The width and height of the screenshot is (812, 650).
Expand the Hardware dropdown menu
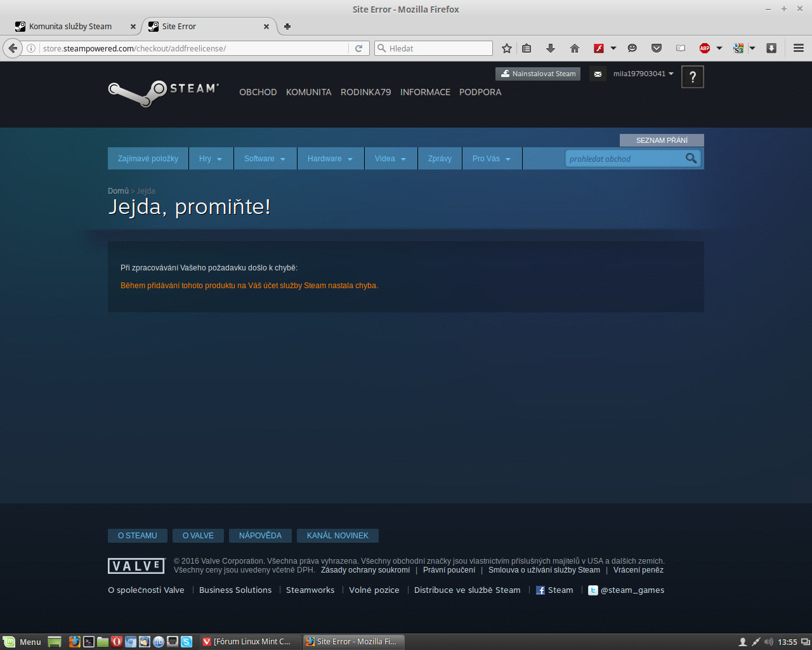330,159
